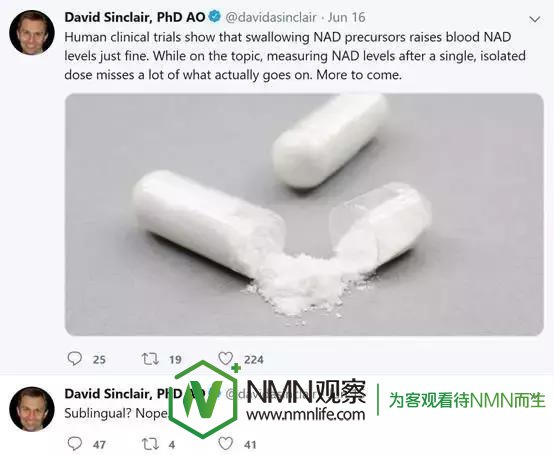Screen dimensions: 554x455
Task: Visit the www.nmnlife.com link
Action: pyautogui.click(x=306, y=414)
